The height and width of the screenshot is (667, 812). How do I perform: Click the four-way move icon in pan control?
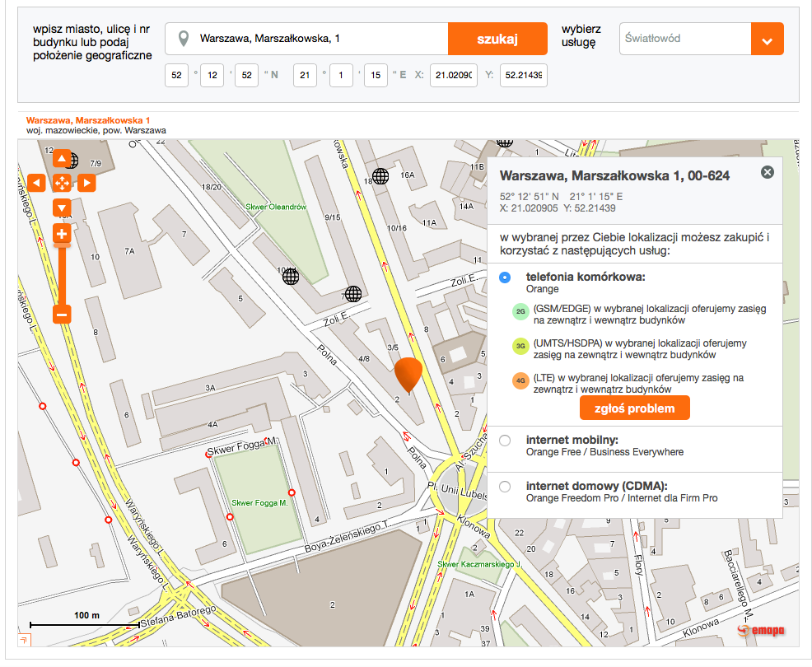(x=62, y=182)
